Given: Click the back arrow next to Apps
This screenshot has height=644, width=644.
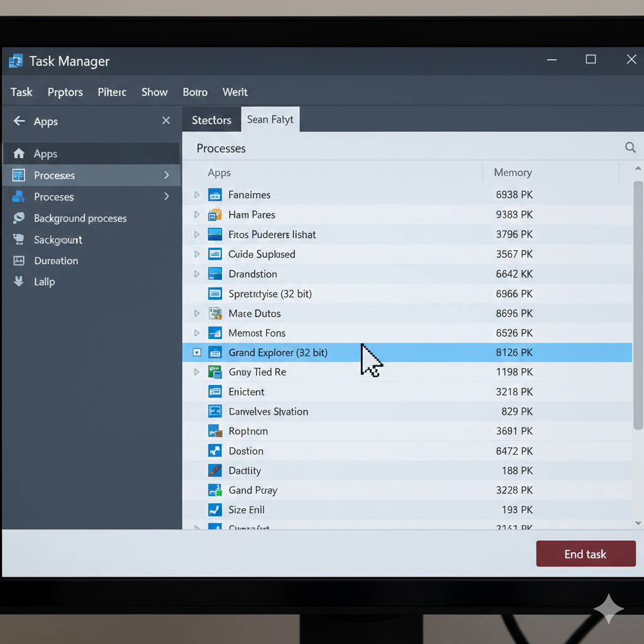Looking at the screenshot, I should tap(19, 121).
